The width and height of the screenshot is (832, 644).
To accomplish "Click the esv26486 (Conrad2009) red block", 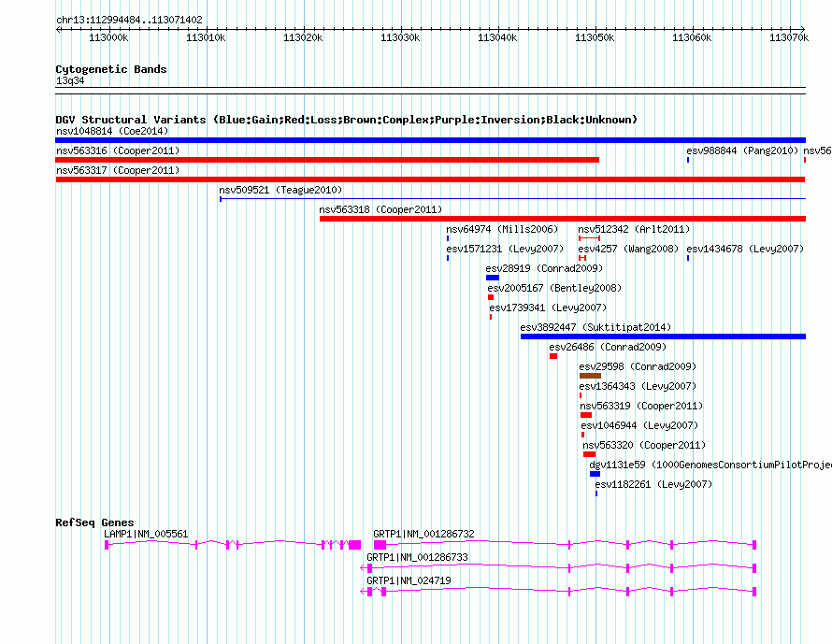I will tap(553, 356).
